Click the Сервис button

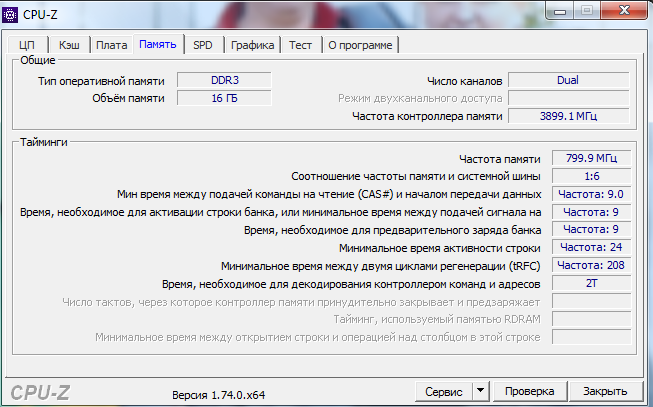(444, 392)
